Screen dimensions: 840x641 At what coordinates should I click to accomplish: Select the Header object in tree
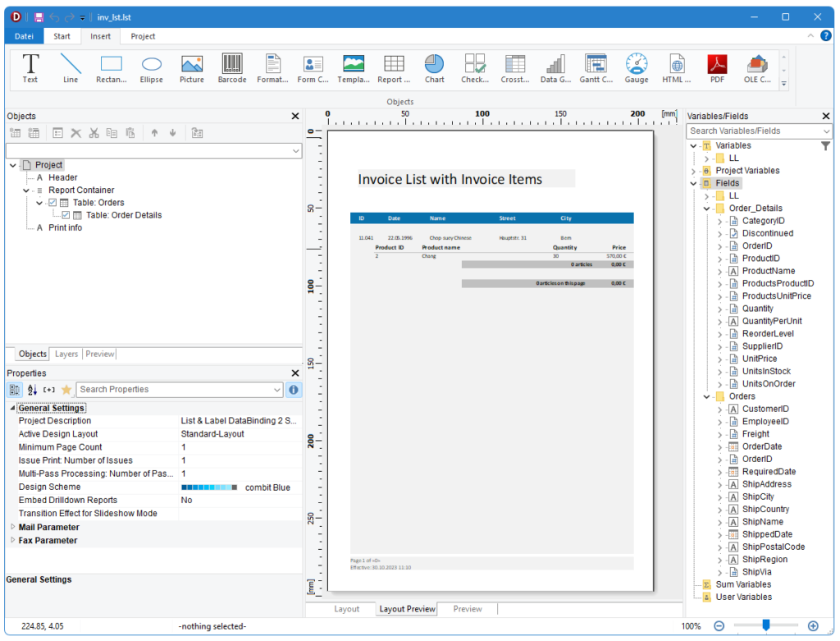[62, 177]
